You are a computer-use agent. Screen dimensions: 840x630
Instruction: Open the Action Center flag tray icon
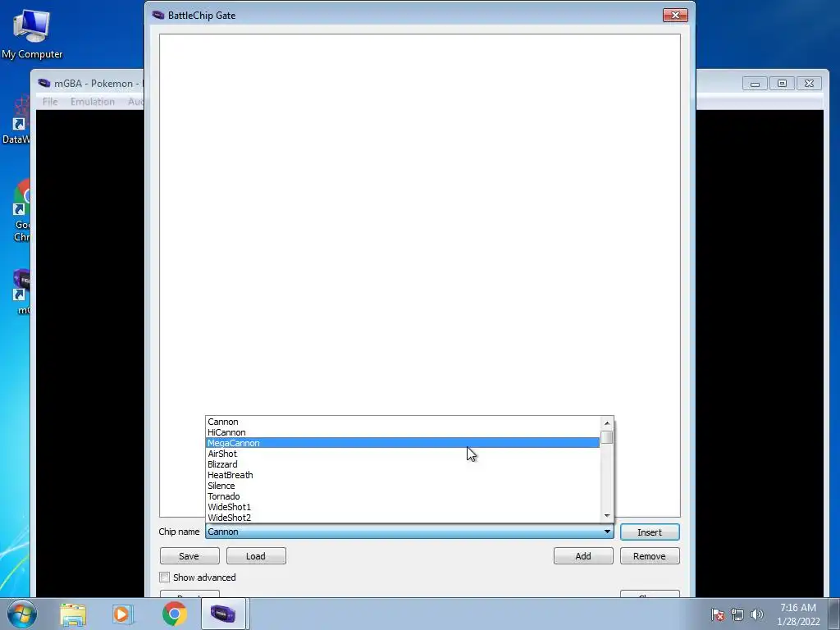coord(717,614)
